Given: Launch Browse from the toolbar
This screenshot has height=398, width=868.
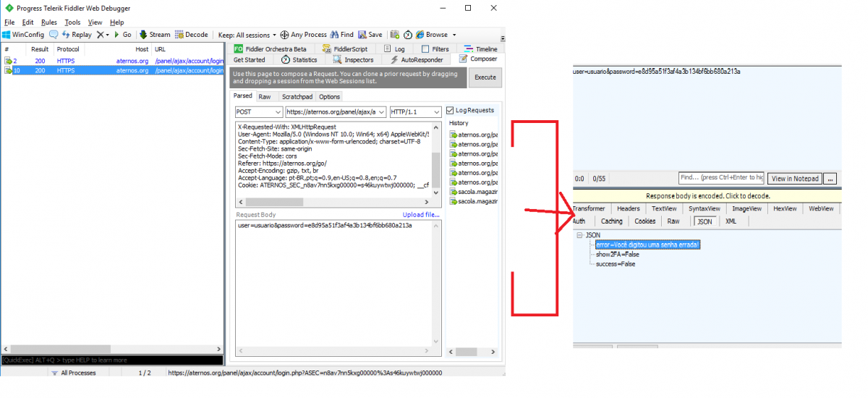Looking at the screenshot, I should pos(432,35).
